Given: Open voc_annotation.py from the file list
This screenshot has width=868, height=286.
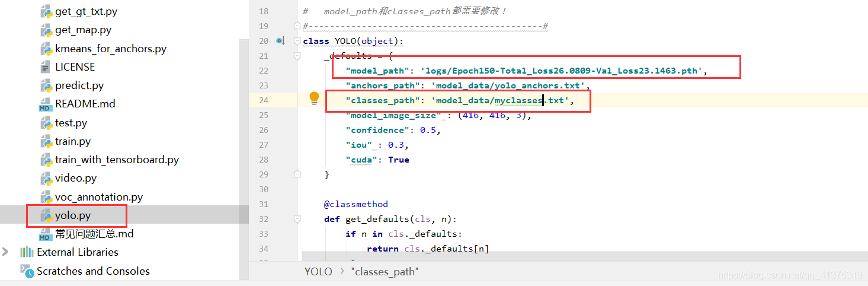Looking at the screenshot, I should click(x=99, y=197).
